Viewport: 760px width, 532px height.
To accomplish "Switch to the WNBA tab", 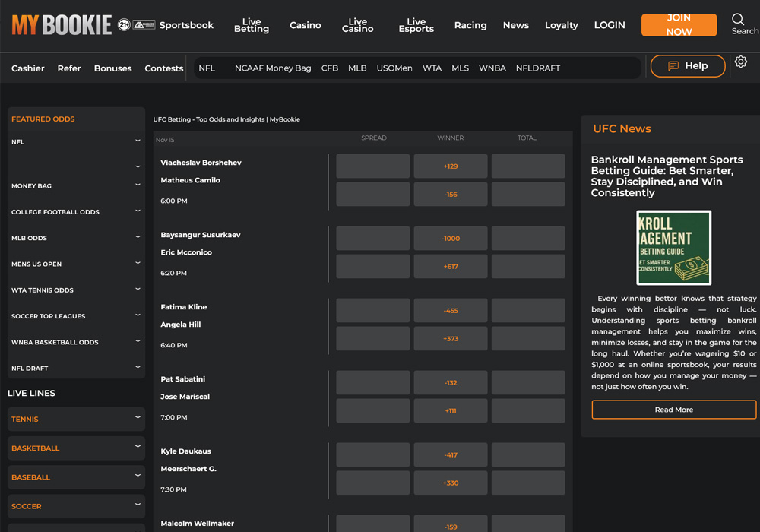I will point(492,68).
